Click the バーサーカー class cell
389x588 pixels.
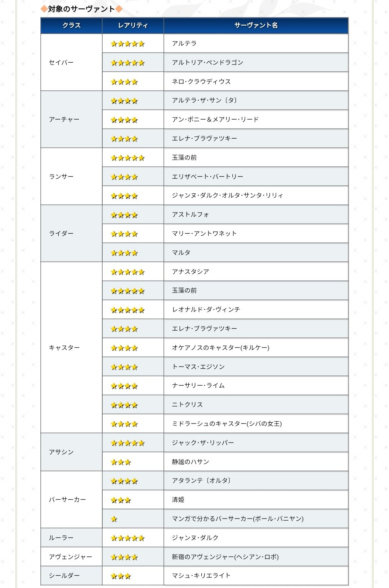click(x=71, y=499)
